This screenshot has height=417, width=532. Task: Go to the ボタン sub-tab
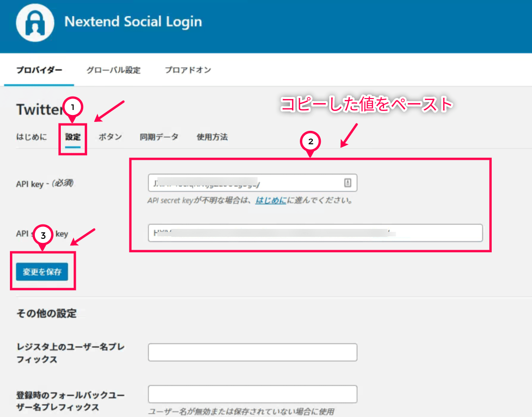[x=110, y=137]
